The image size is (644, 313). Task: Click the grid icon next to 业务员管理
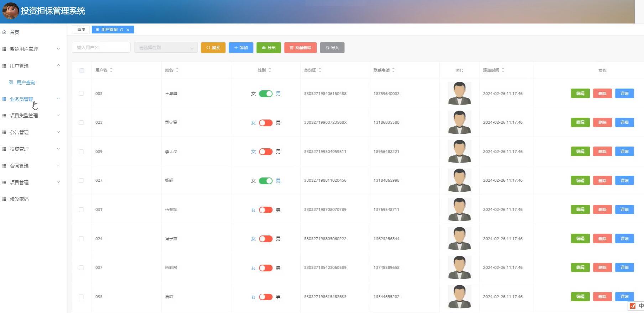click(4, 99)
